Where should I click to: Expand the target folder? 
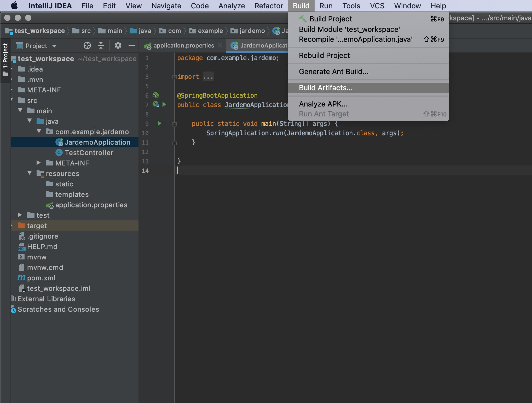[x=12, y=226]
